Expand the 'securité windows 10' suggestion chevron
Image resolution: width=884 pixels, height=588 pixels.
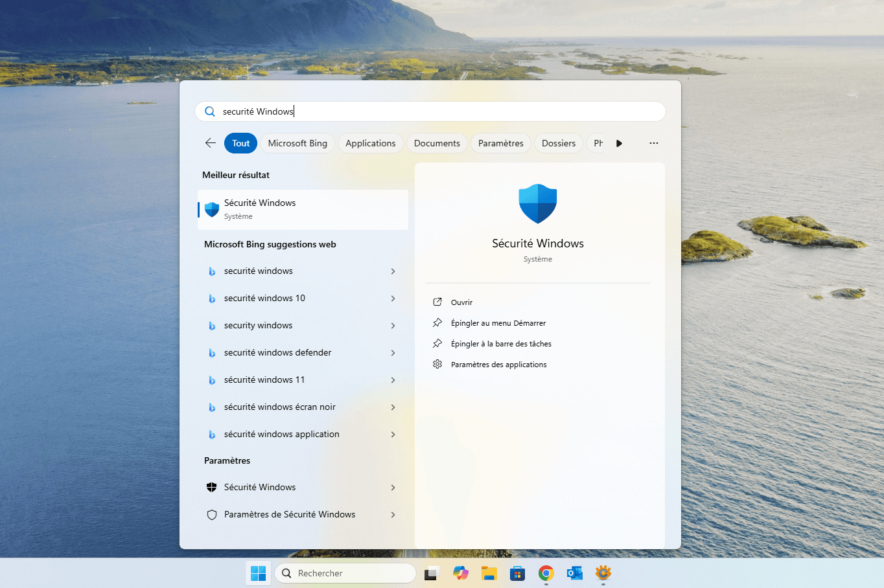click(x=393, y=299)
